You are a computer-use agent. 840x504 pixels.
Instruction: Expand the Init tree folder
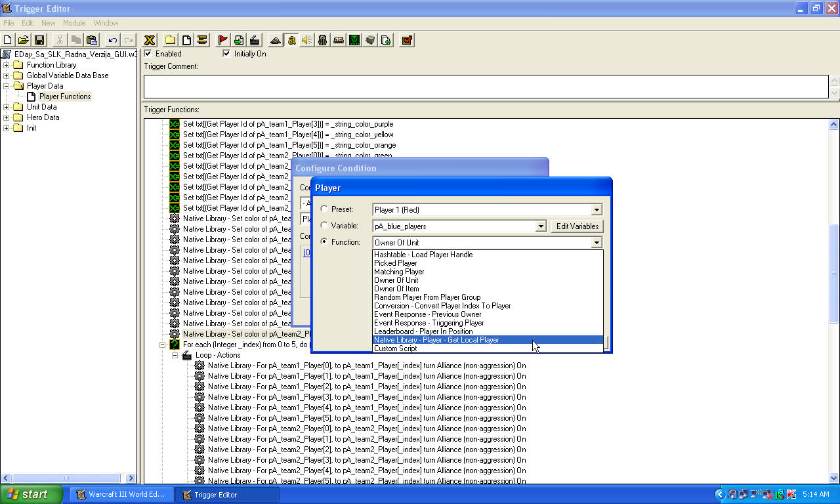coord(7,128)
